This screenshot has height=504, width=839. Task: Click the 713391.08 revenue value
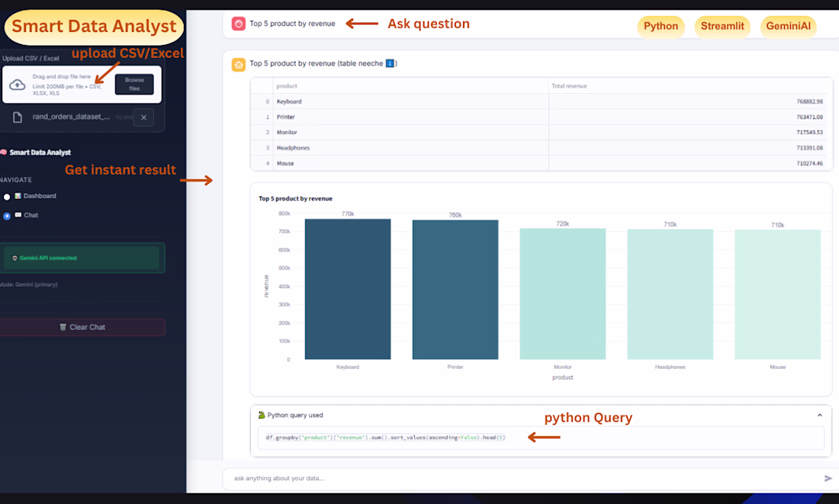pyautogui.click(x=809, y=148)
